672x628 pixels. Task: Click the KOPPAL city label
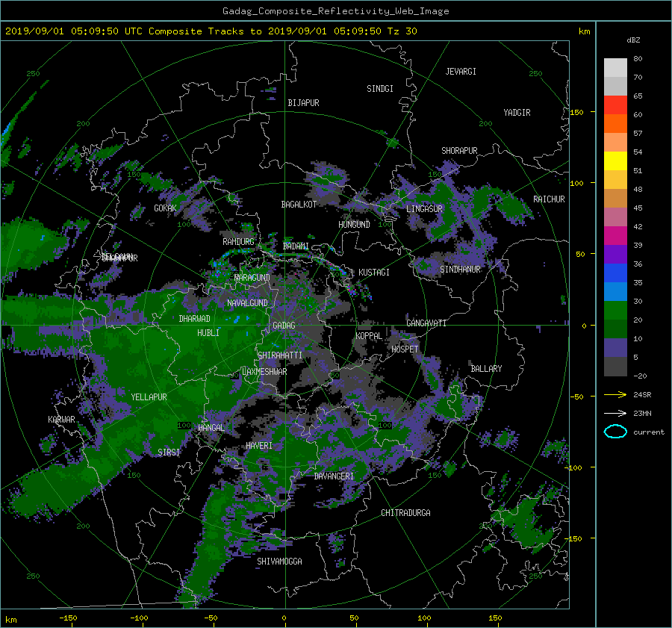click(369, 336)
